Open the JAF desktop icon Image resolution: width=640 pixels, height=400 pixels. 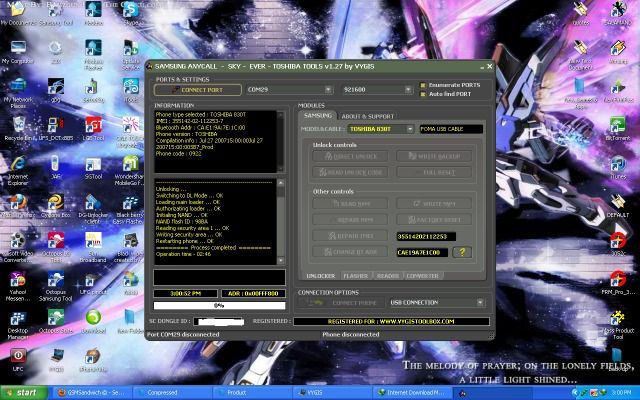56,167
